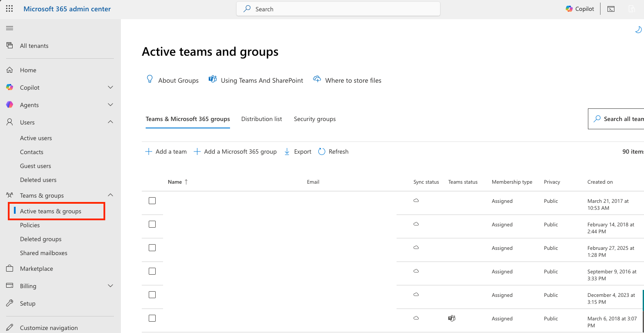Open the app launcher waffle icon
The image size is (644, 333).
tap(9, 9)
